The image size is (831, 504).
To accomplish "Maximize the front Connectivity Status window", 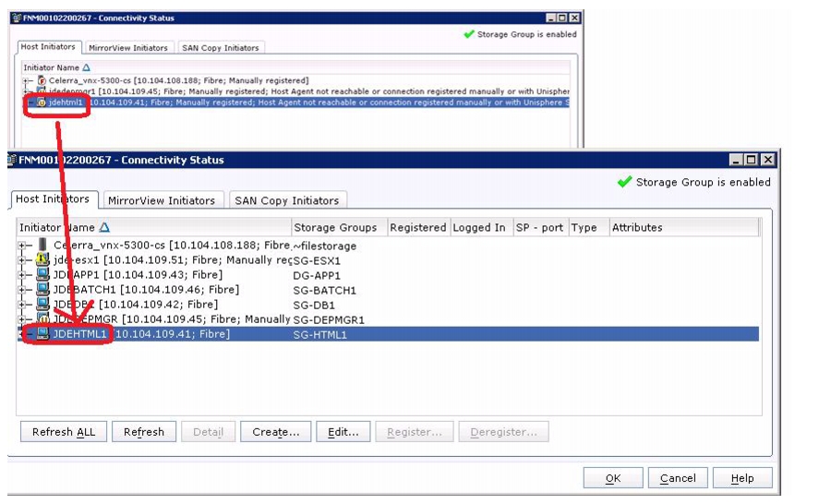I will (x=752, y=160).
